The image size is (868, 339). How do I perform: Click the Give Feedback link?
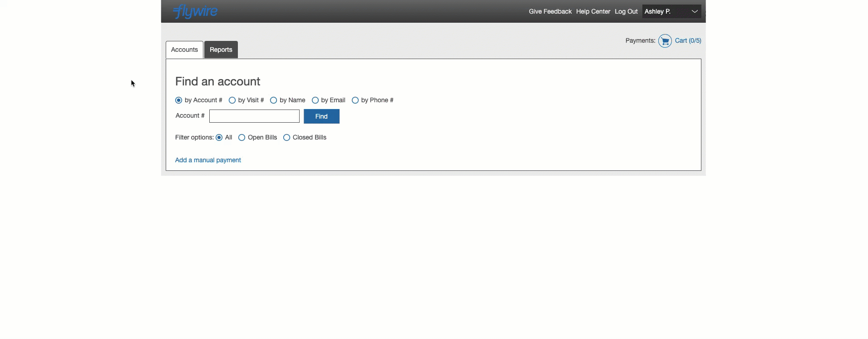coord(550,11)
